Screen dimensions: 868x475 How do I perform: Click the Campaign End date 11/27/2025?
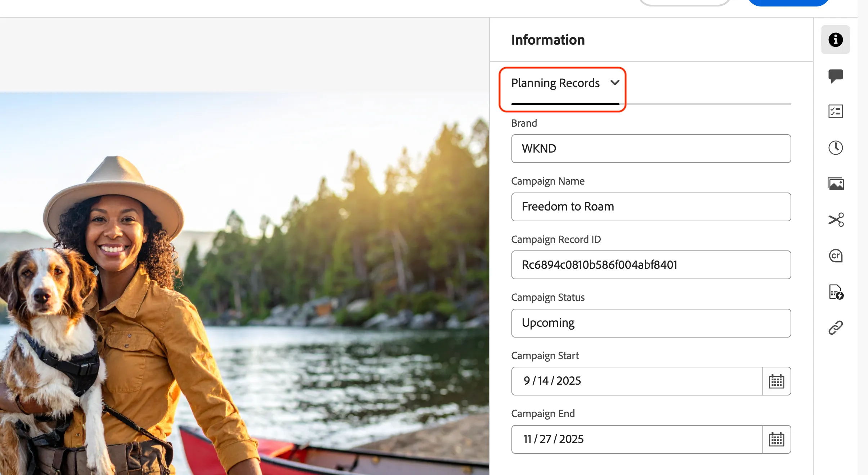coord(553,439)
